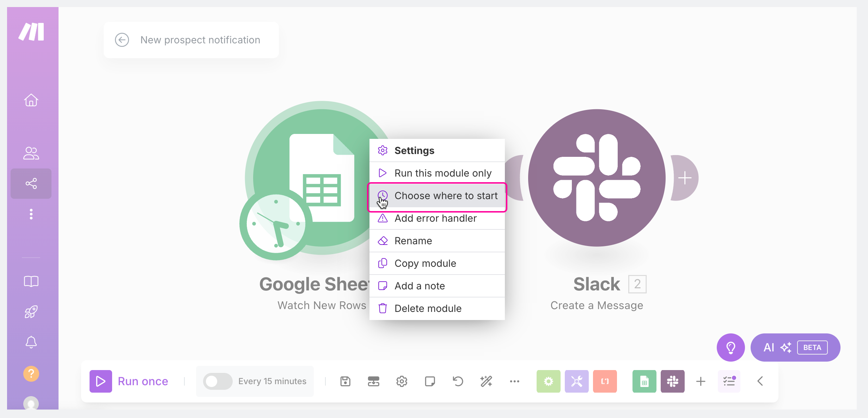
Task: Select Choose where to start
Action: click(437, 196)
